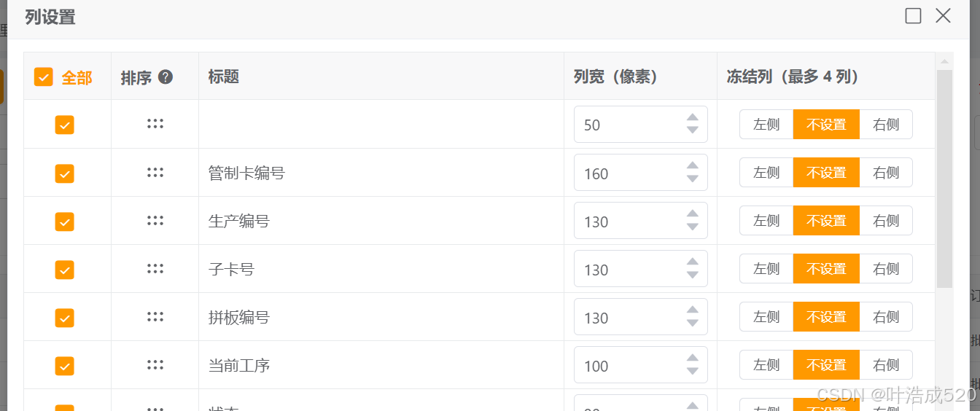Click the drag handle for 拼板编号 row

click(x=155, y=317)
